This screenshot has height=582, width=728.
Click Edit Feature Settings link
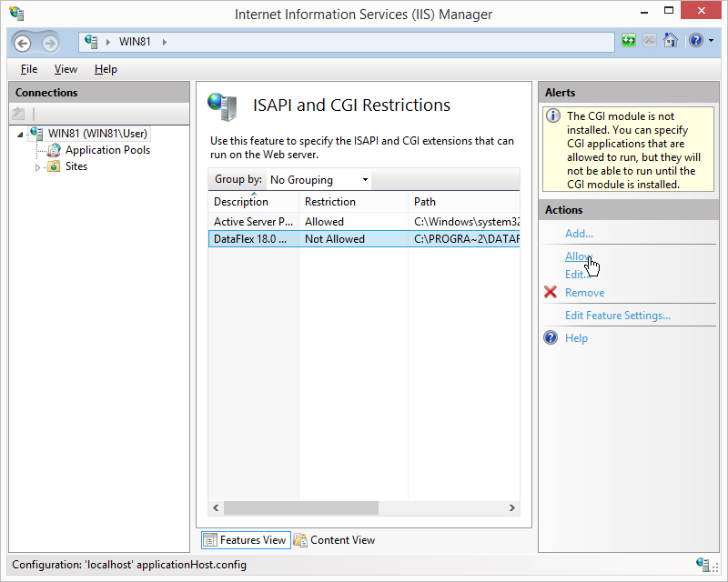[618, 316]
